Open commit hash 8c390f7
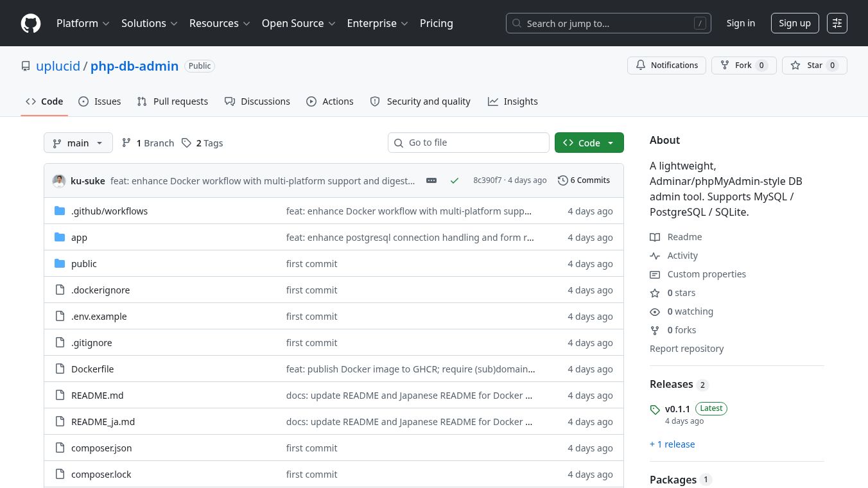Image resolution: width=868 pixels, height=488 pixels. [487, 180]
